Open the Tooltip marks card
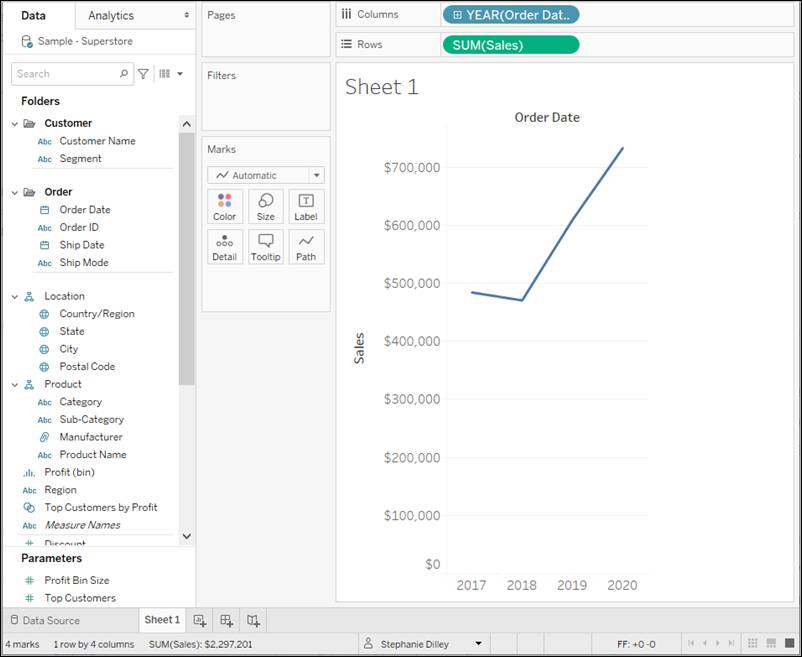Screen dimensions: 802x657 (x=265, y=247)
